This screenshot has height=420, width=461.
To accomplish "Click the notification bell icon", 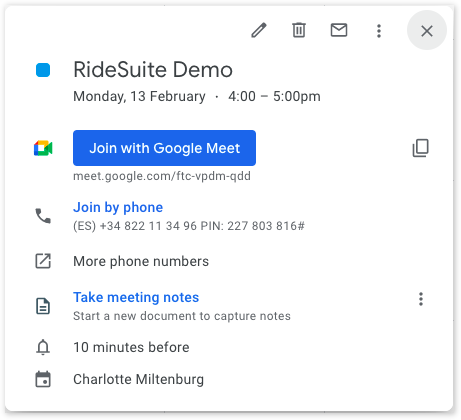I will (x=43, y=347).
